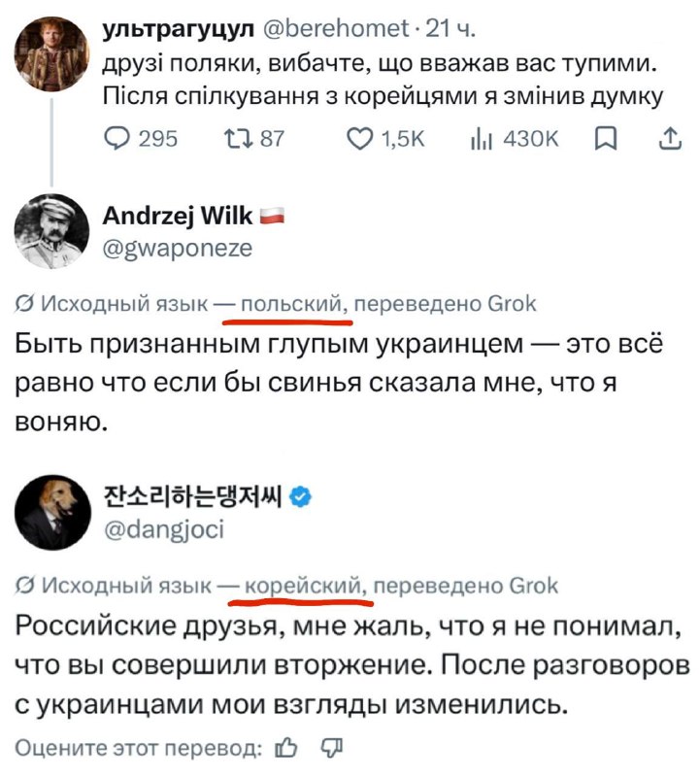Viewport: 700px width, 777px height.
Task: Toggle the Polish translation notice by Grok
Action: pyautogui.click(x=276, y=303)
